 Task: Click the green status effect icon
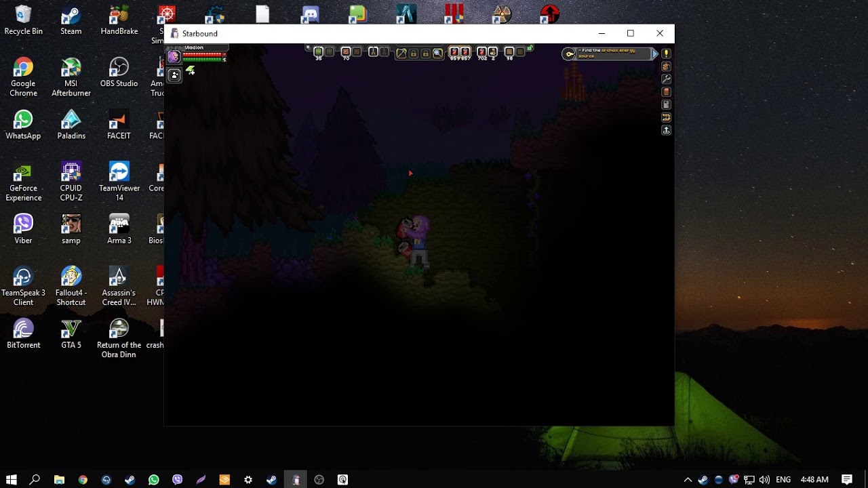pos(191,70)
